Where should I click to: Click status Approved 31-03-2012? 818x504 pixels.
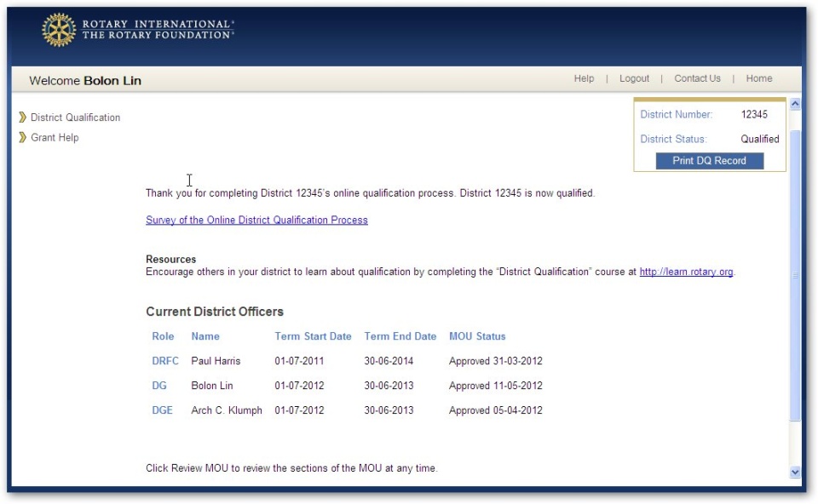(x=496, y=361)
